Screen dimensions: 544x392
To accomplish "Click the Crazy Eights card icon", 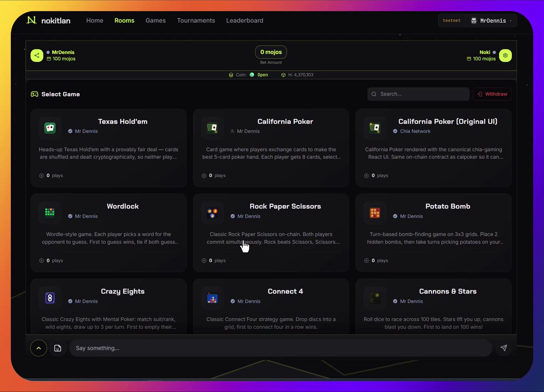I will click(50, 298).
